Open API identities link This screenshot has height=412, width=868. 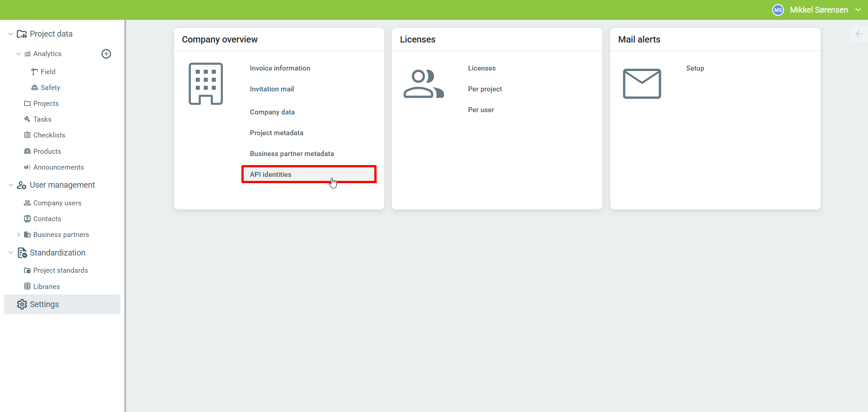pos(271,175)
